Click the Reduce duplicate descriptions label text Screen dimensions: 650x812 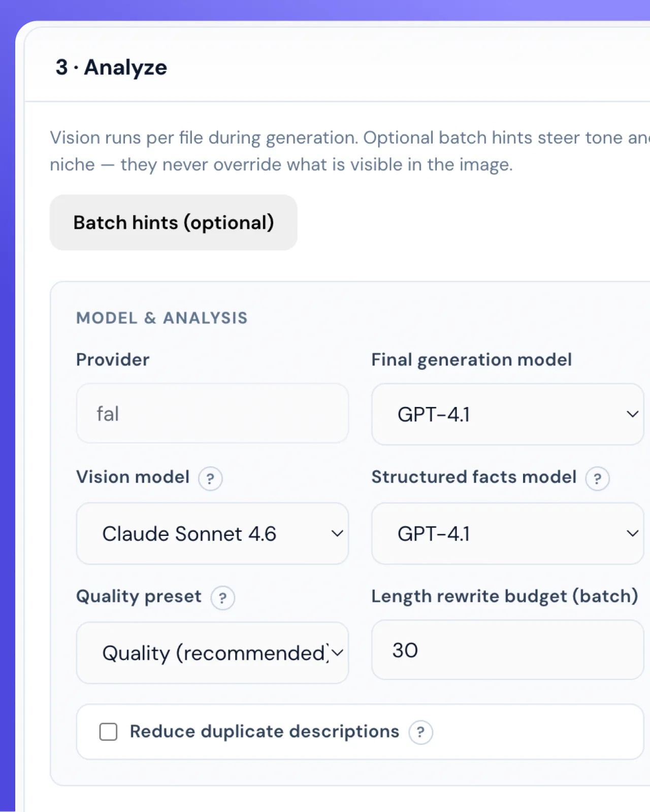click(265, 731)
